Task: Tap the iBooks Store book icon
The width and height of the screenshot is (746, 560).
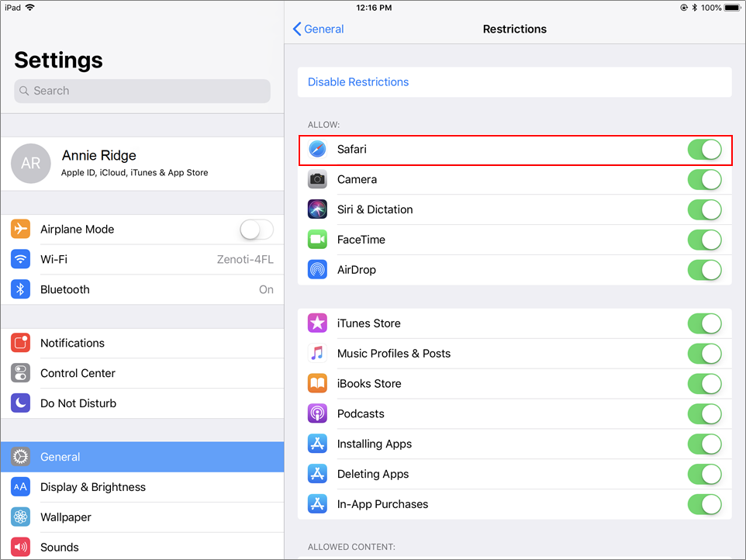Action: pos(317,383)
